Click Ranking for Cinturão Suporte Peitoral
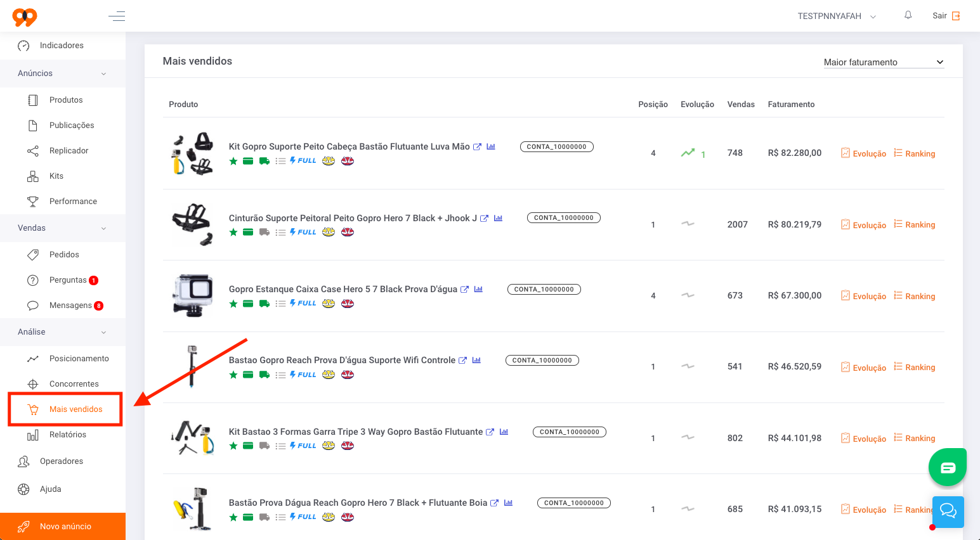This screenshot has height=540, width=980. coord(914,224)
